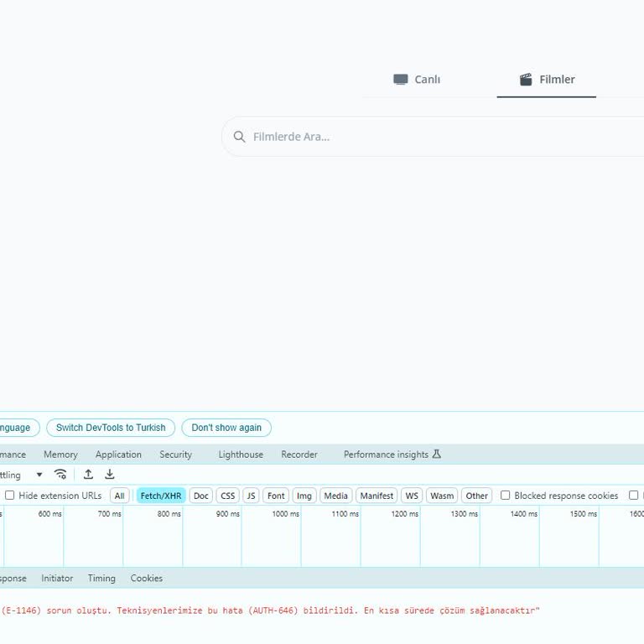Click the Filmler clapperboard icon

point(526,80)
